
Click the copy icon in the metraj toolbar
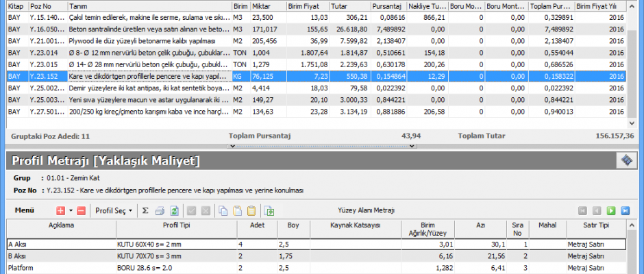[x=223, y=211]
